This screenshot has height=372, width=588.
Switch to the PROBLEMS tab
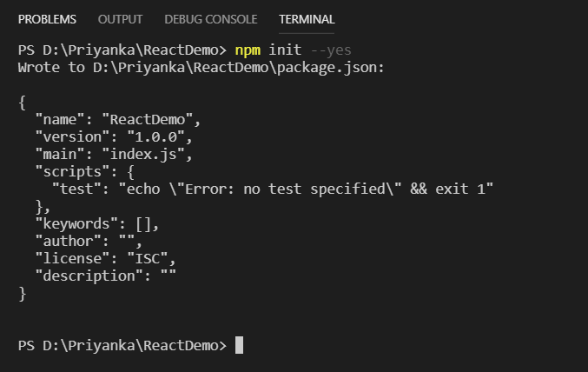[47, 19]
